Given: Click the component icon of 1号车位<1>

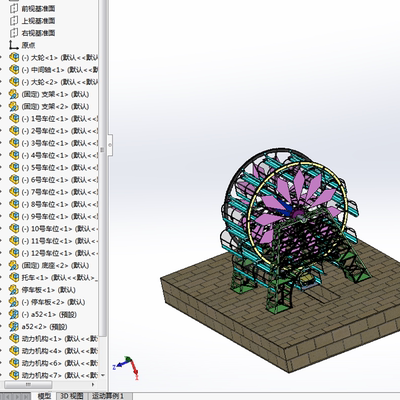Looking at the screenshot, I should [14, 119].
